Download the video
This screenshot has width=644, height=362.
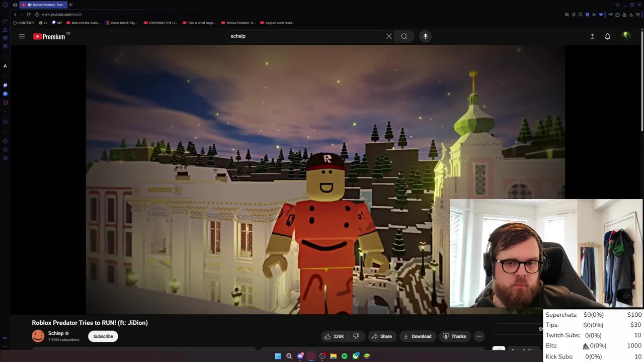click(x=418, y=336)
